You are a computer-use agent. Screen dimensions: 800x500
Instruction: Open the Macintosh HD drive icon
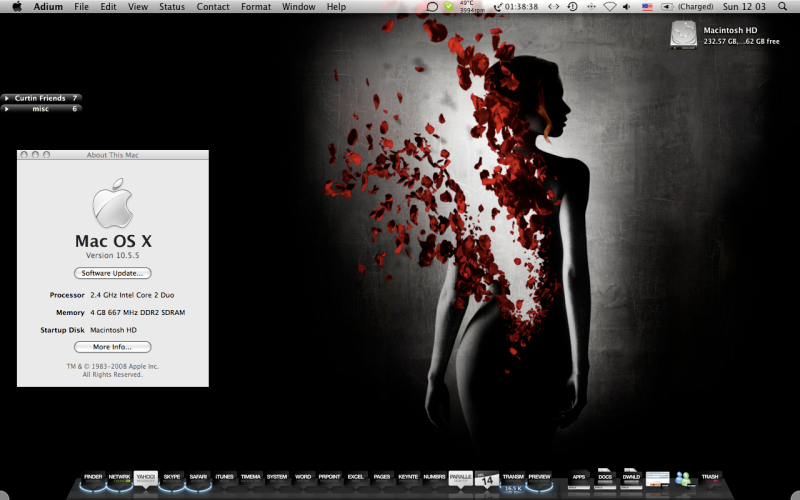686,36
